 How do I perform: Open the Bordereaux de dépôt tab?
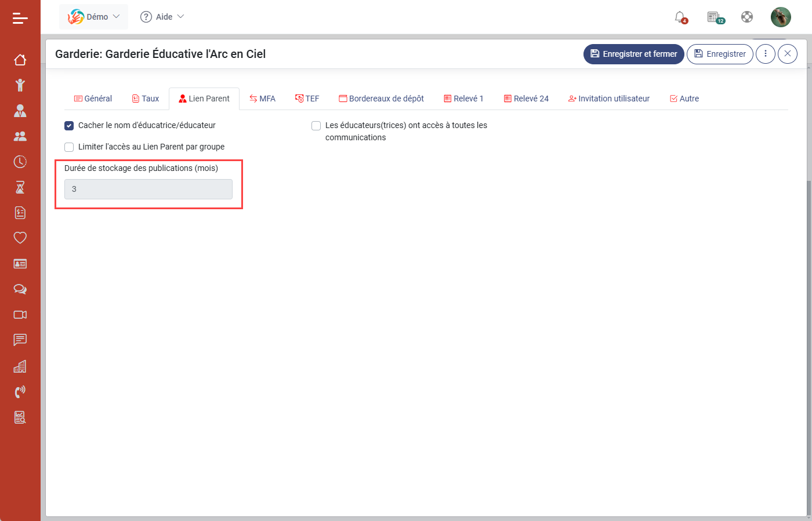(381, 99)
